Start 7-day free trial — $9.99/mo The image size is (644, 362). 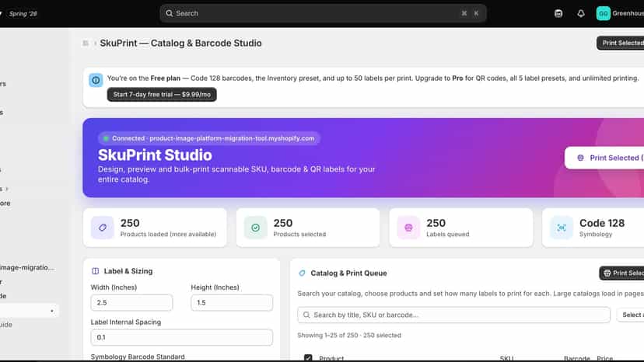click(x=162, y=95)
